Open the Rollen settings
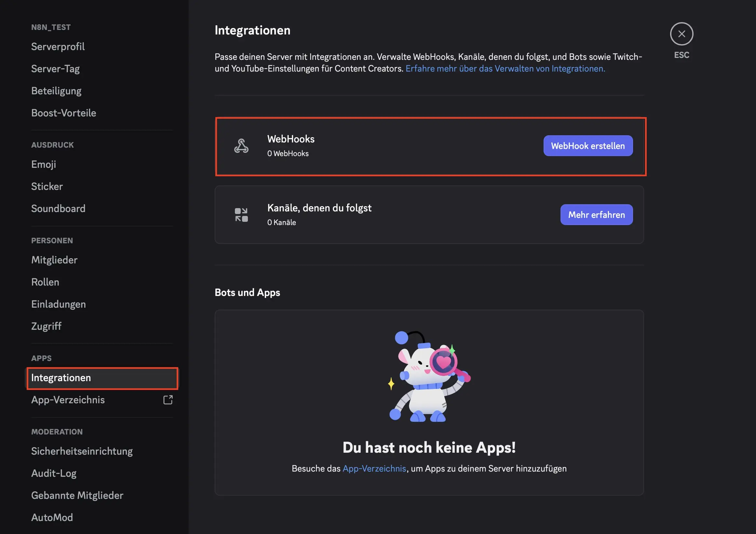756x534 pixels. (45, 282)
